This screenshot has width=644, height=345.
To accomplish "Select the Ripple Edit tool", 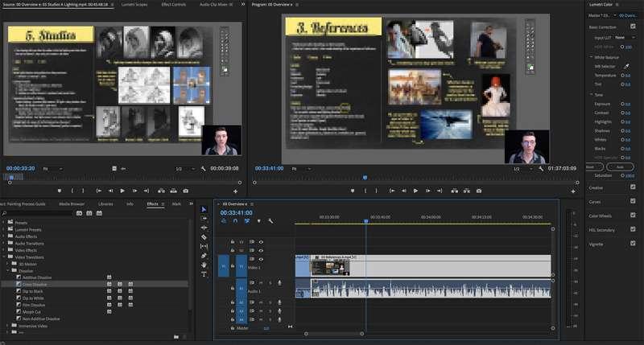I will tap(204, 228).
